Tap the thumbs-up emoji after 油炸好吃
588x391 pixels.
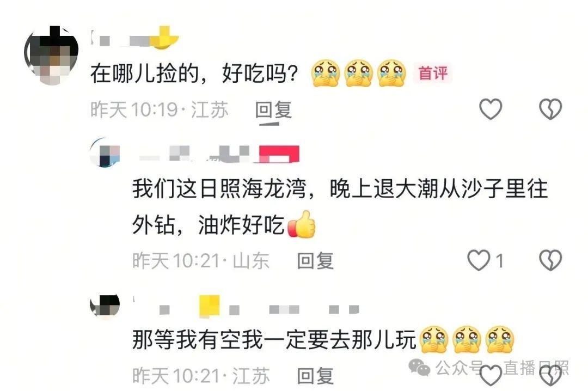tap(302, 225)
